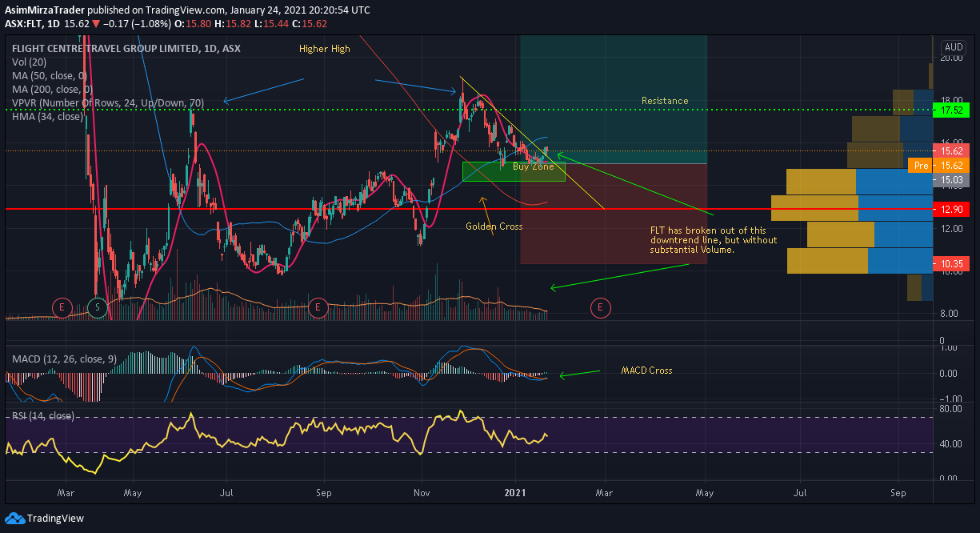Click the red 10.35 price label
This screenshot has width=980, height=533.
[x=952, y=262]
